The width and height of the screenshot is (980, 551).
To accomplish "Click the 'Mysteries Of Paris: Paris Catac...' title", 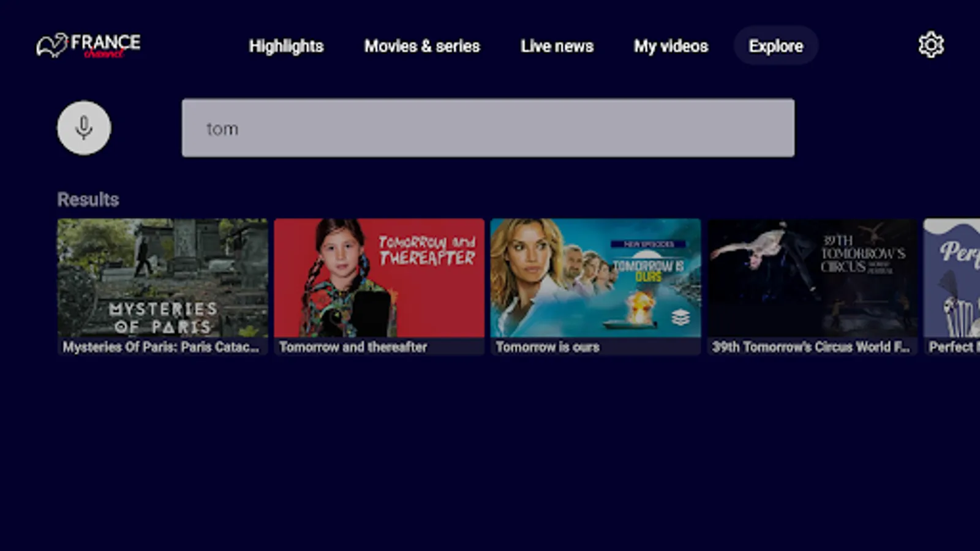I will pos(161,347).
